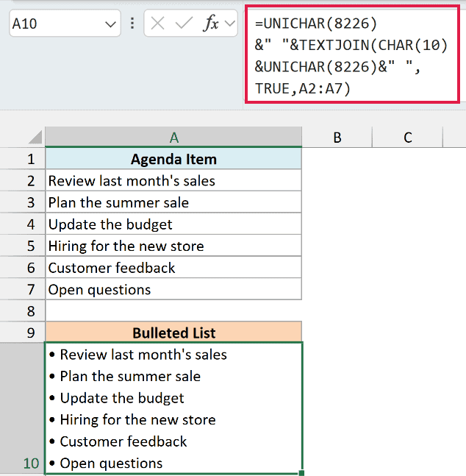The width and height of the screenshot is (466, 476).
Task: Expand the dropdown arrow beside fx
Action: click(x=230, y=24)
